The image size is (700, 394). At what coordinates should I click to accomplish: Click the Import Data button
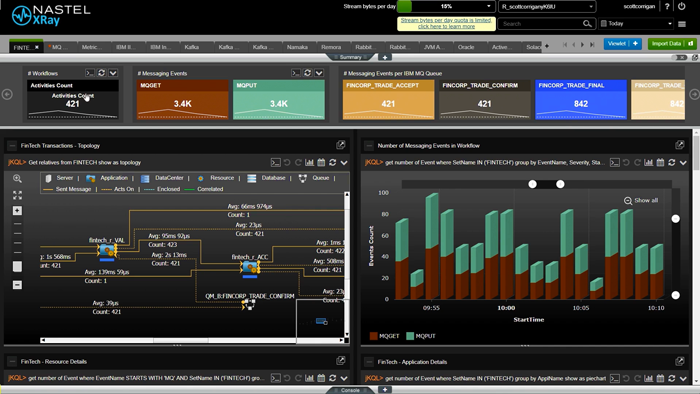(672, 43)
